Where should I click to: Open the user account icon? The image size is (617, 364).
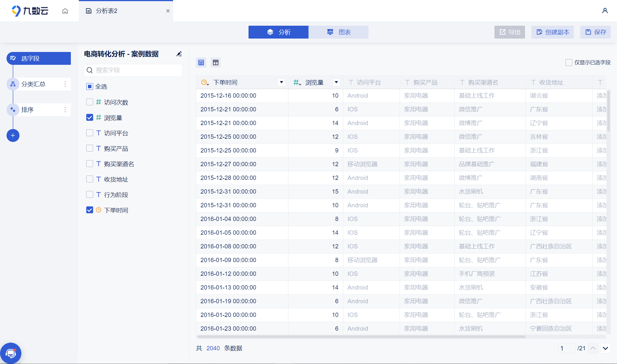605,11
